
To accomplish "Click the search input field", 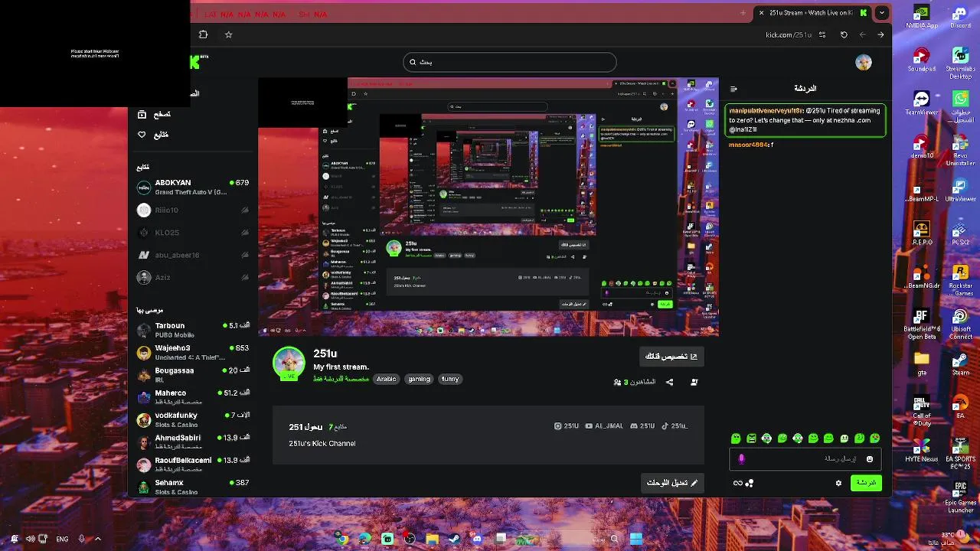I will pos(510,62).
